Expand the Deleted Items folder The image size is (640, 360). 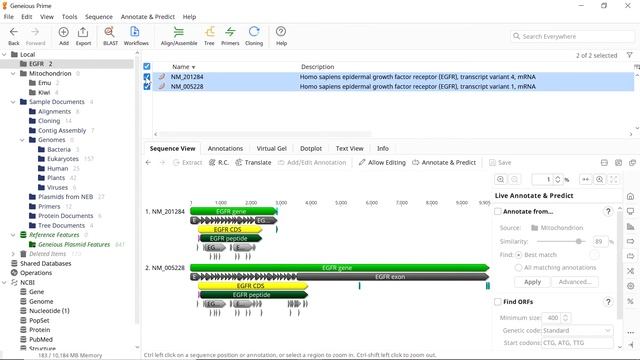[x=13, y=254]
